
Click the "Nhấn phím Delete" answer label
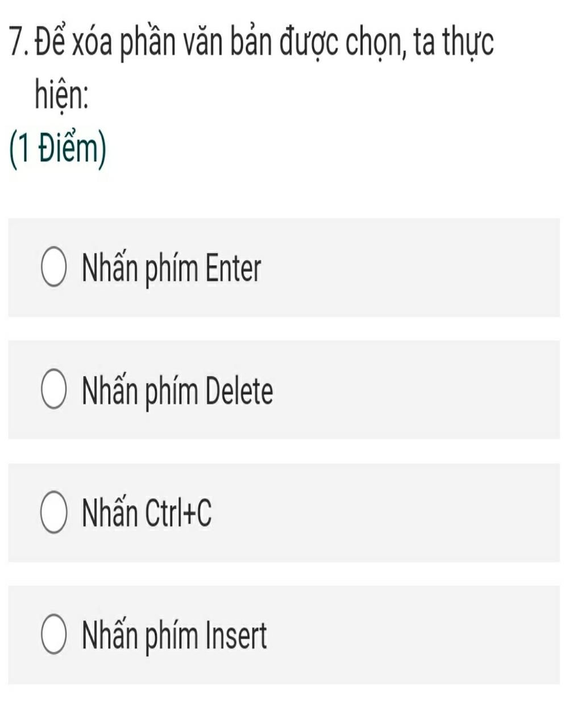[177, 391]
